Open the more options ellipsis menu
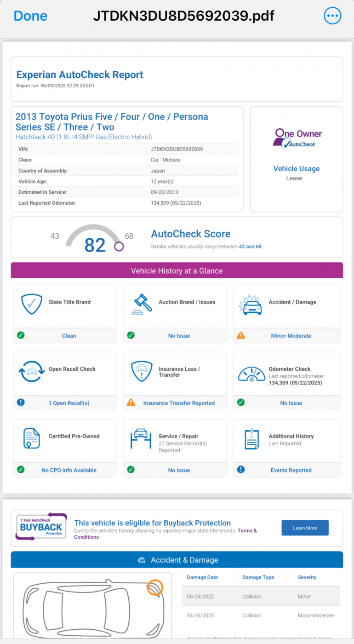Screen dimensions: 354x644 coord(332,16)
